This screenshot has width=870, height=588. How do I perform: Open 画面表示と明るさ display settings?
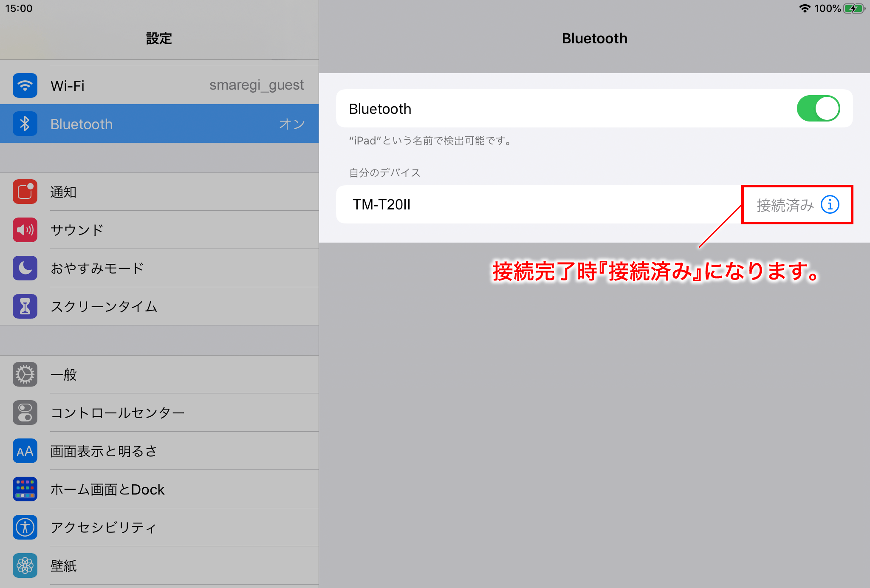104,451
